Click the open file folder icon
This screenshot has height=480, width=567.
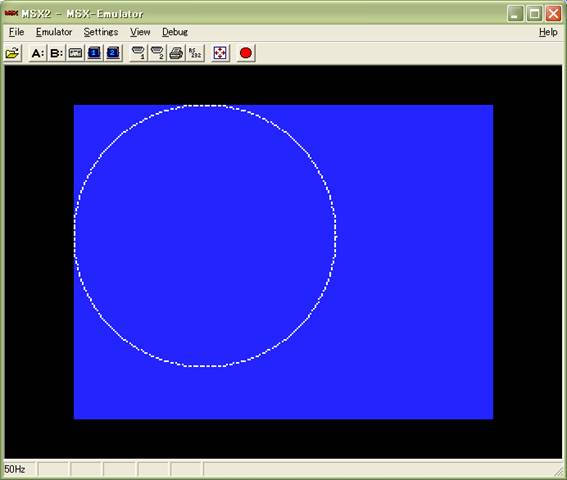[13, 53]
